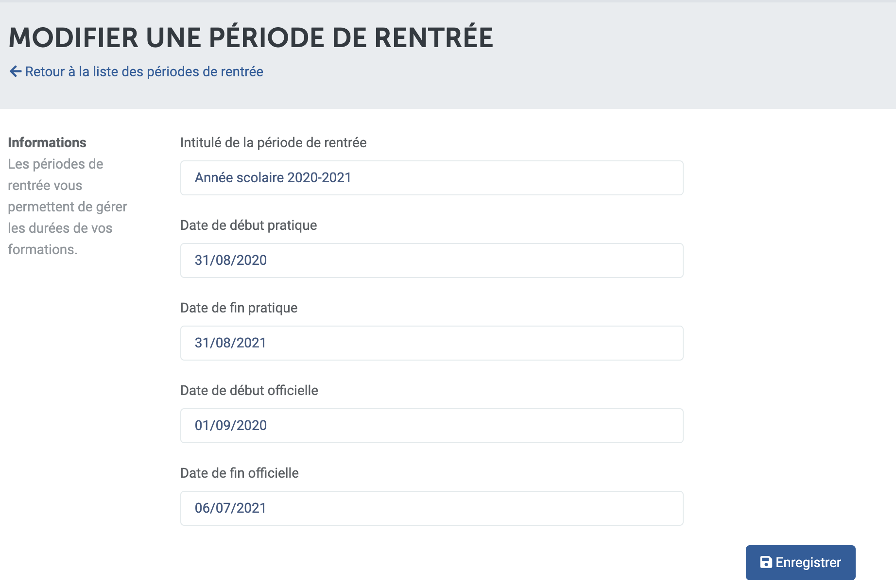896x588 pixels.
Task: Click the périodes de rentrée description paragraph
Action: pyautogui.click(x=68, y=207)
